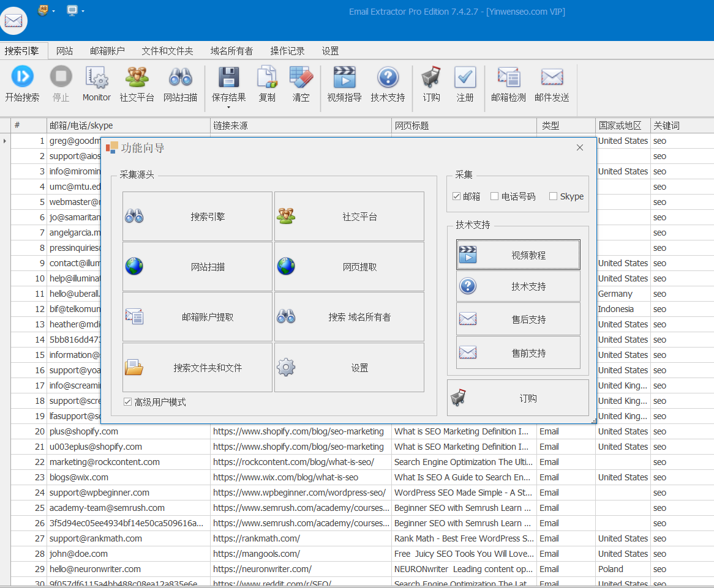Choose 搜索引擎 source in wizard
714x588 pixels.
(197, 217)
